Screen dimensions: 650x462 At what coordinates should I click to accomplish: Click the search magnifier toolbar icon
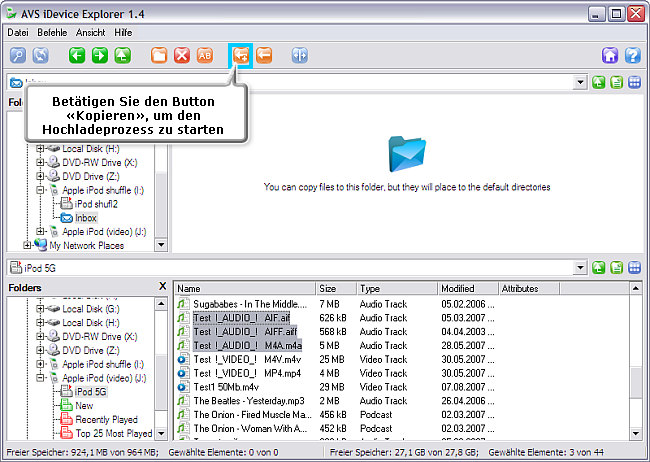pos(18,55)
